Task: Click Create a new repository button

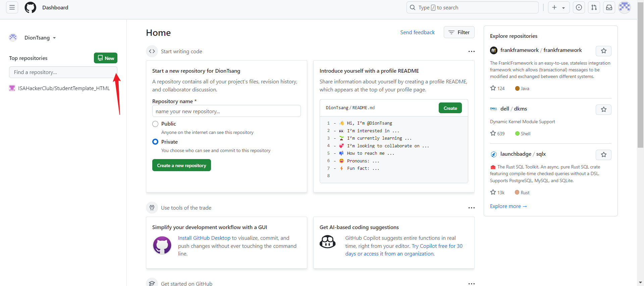Action: click(181, 165)
